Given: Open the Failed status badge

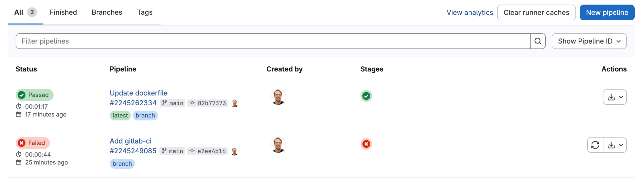Looking at the screenshot, I should click(x=33, y=143).
